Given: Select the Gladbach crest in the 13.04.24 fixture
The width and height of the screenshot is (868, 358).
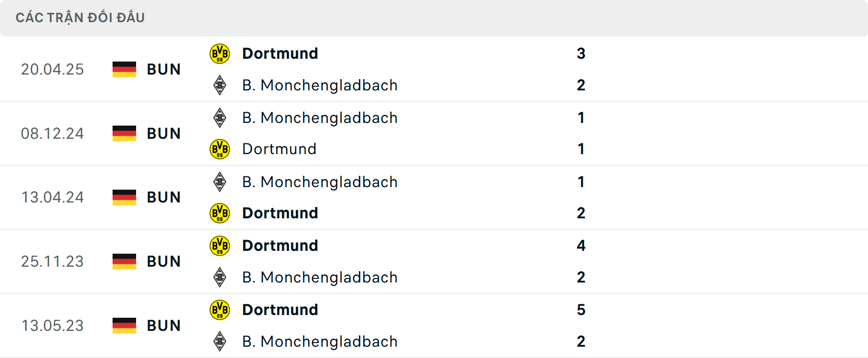Looking at the screenshot, I should (220, 182).
